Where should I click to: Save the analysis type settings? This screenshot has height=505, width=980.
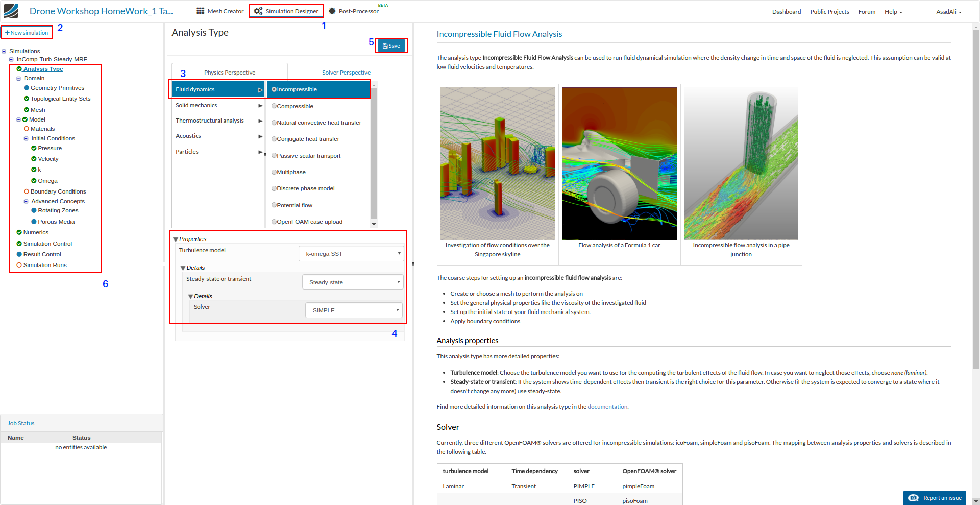point(391,46)
